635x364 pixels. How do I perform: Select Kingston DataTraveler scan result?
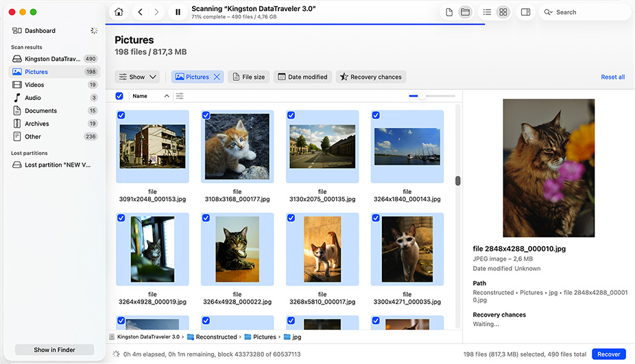[x=54, y=59]
